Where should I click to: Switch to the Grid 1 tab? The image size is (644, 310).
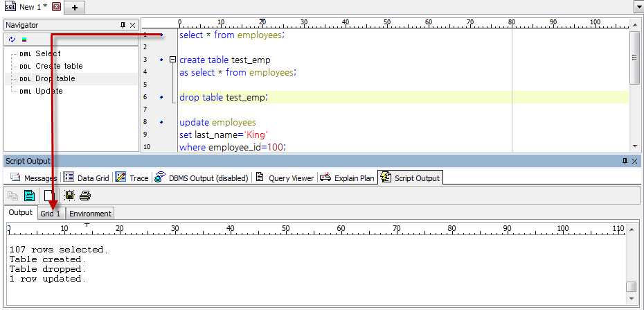50,213
